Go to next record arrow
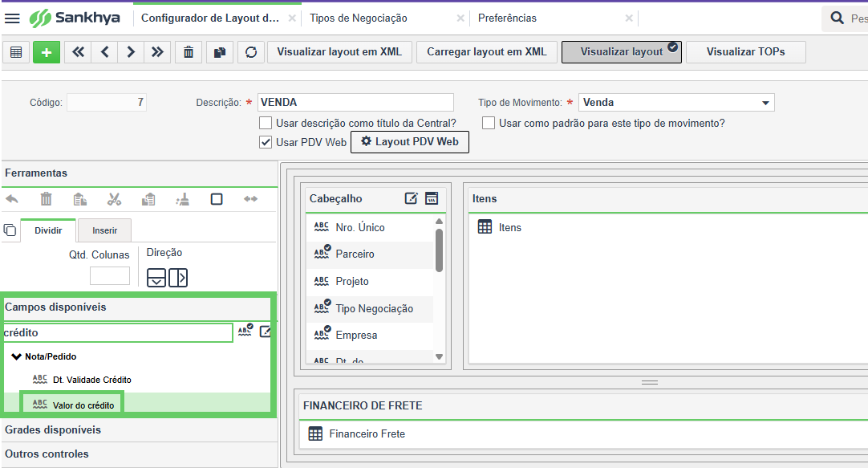 (131, 52)
